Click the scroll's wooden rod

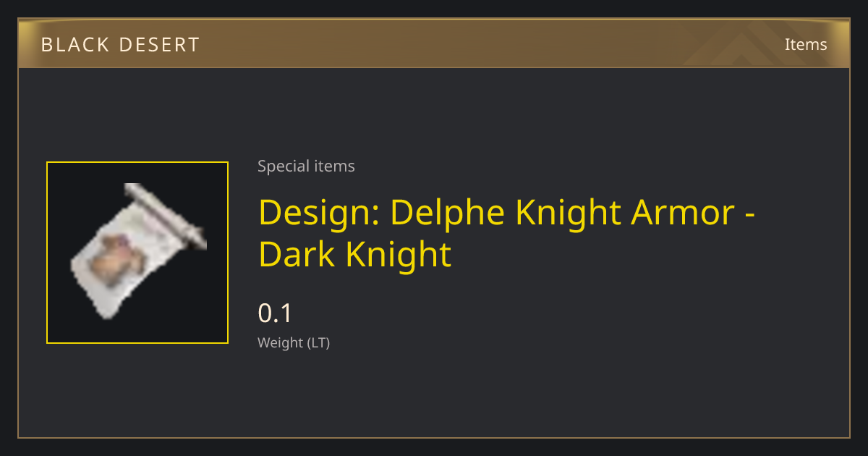(x=166, y=215)
